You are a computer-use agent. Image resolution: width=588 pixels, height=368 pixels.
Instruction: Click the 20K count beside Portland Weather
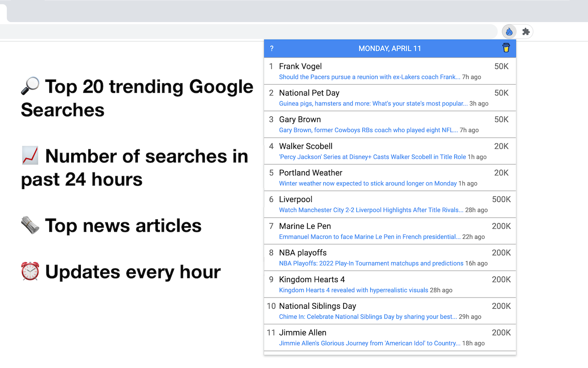click(x=502, y=173)
